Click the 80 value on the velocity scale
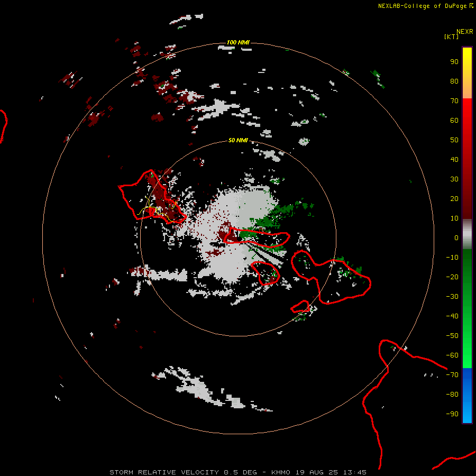476x476 pixels. click(x=454, y=81)
